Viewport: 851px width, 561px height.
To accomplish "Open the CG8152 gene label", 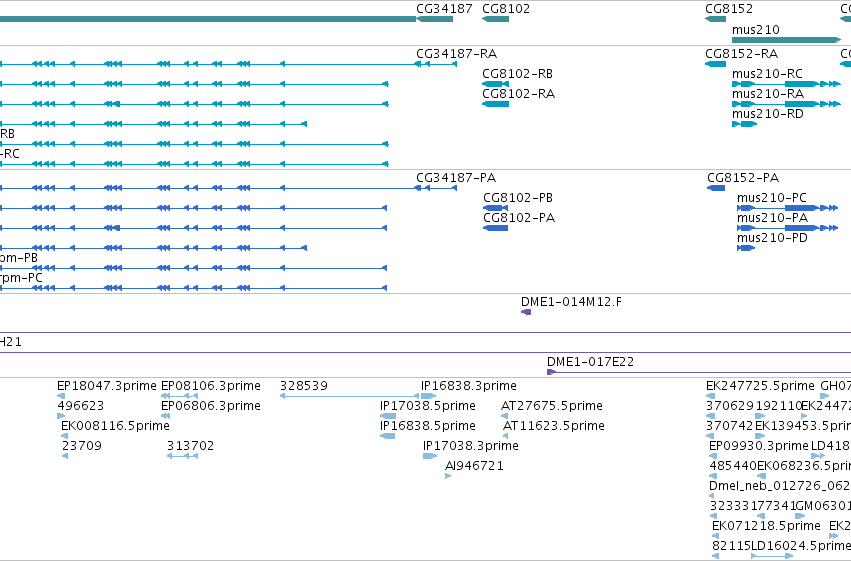I will [729, 9].
